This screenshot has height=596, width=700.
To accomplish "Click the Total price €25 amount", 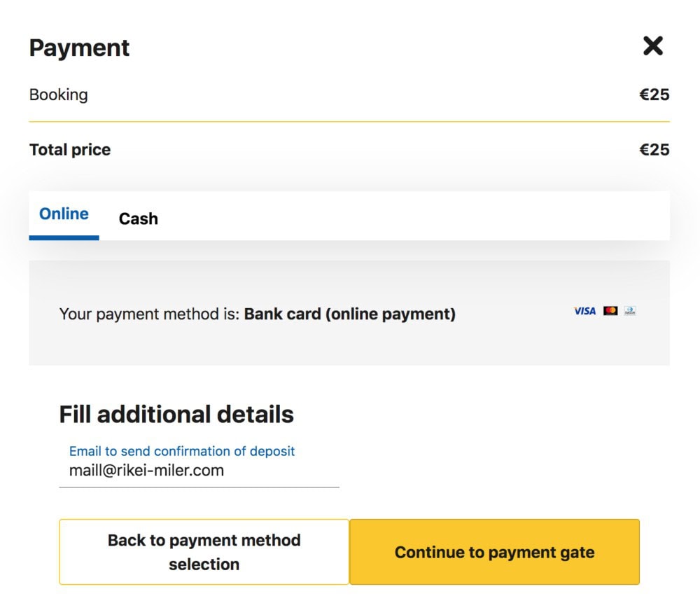I will (x=654, y=150).
